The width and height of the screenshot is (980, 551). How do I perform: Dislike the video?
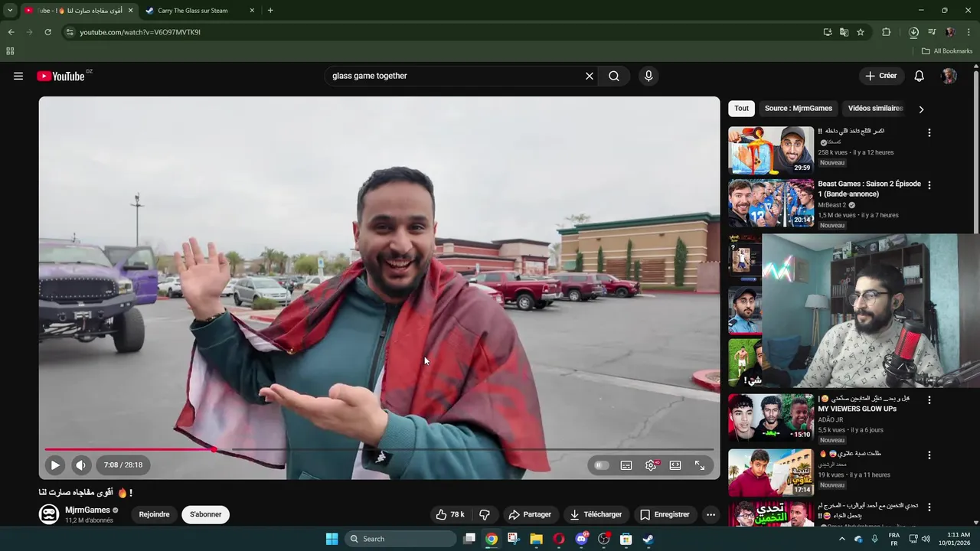pos(485,514)
